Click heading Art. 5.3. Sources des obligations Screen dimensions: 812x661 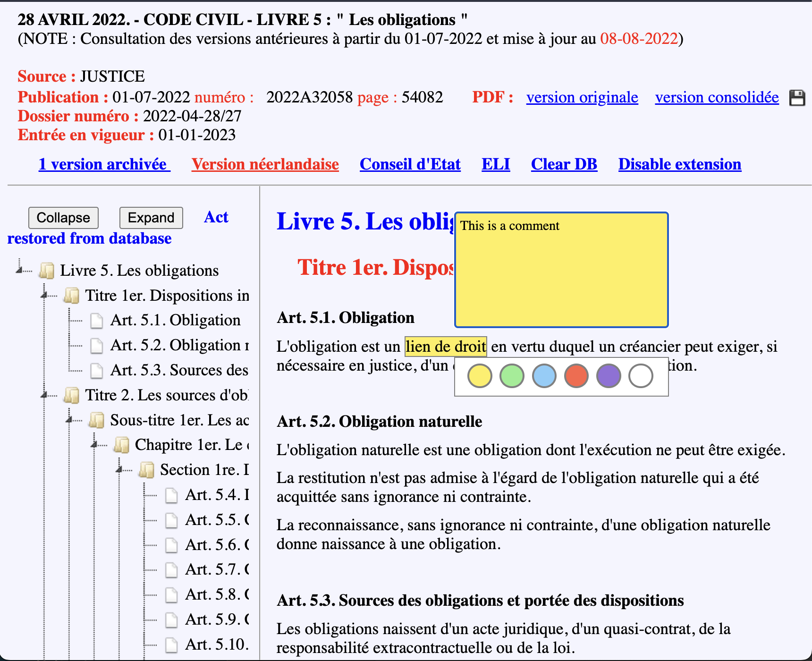click(x=481, y=601)
